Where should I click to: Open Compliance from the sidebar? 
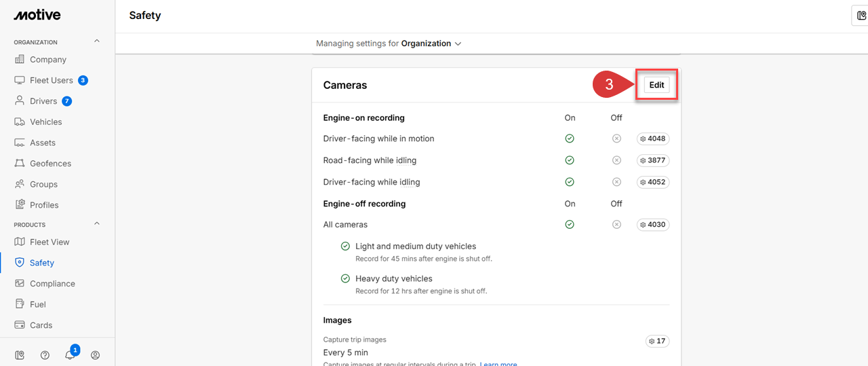tap(52, 283)
